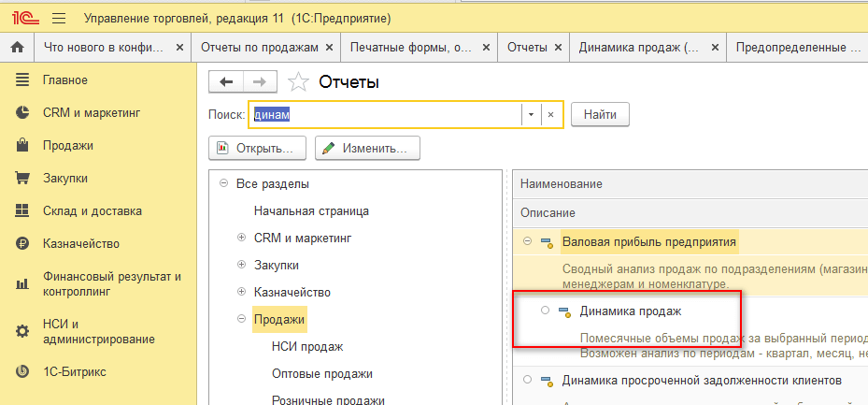This screenshot has height=405, width=868.
Task: Collapse the Все разделы tree node
Action: pyautogui.click(x=223, y=184)
